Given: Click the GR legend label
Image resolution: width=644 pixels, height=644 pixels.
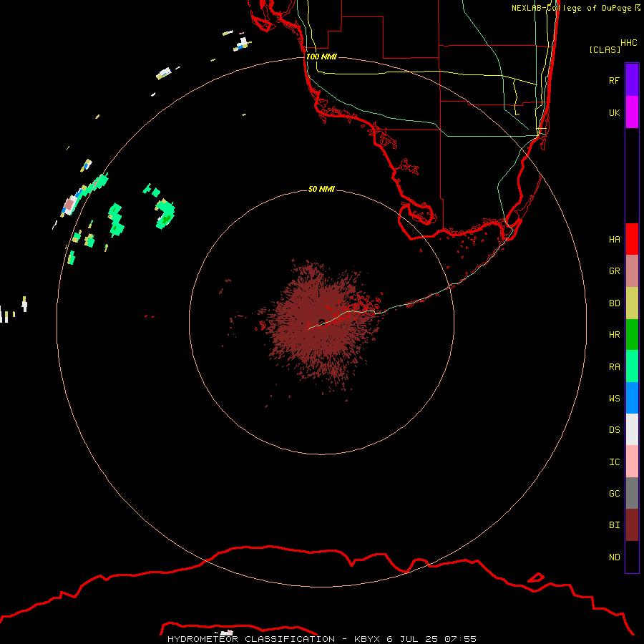Looking at the screenshot, I should pos(615,271).
